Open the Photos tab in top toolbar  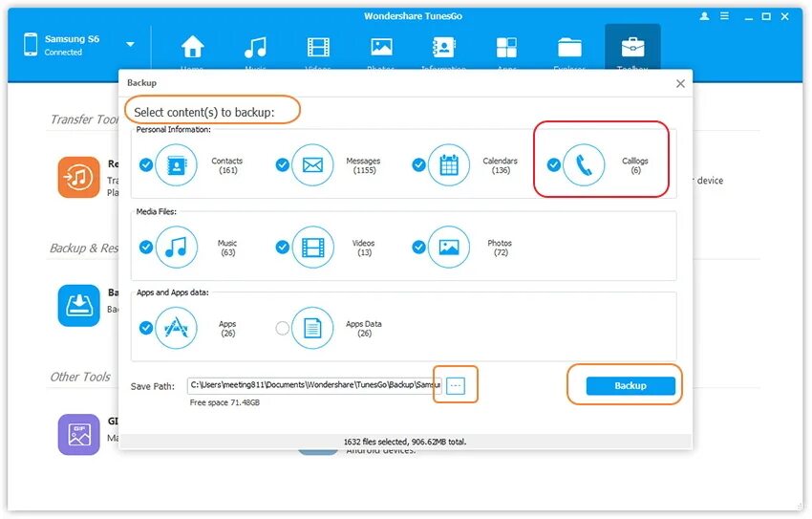coord(381,48)
